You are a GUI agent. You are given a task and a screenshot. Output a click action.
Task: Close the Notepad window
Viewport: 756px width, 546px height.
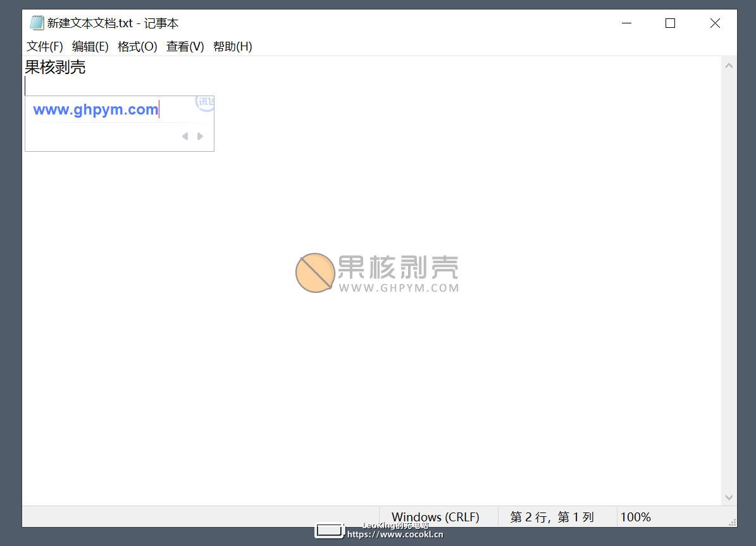click(715, 23)
